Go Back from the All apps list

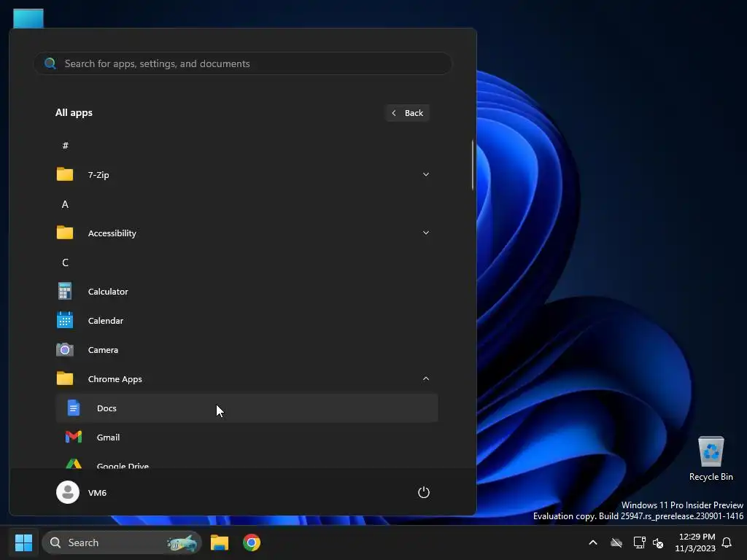407,113
